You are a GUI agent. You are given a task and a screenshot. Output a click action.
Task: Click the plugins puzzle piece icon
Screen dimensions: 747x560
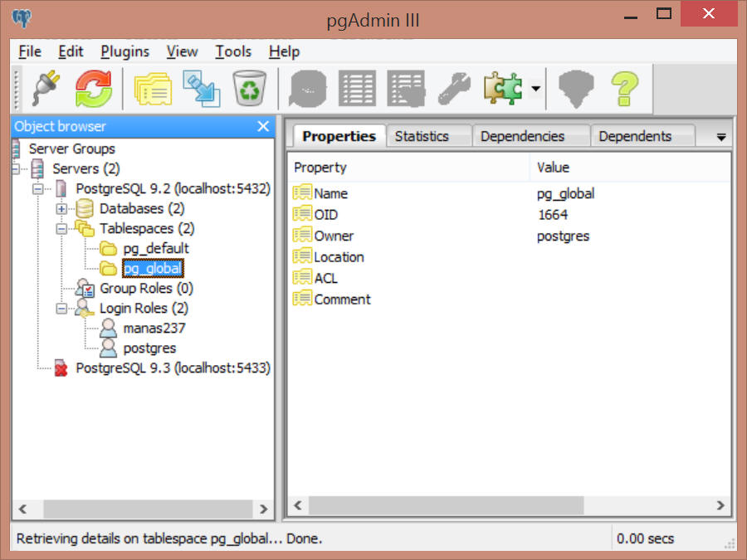coord(503,89)
